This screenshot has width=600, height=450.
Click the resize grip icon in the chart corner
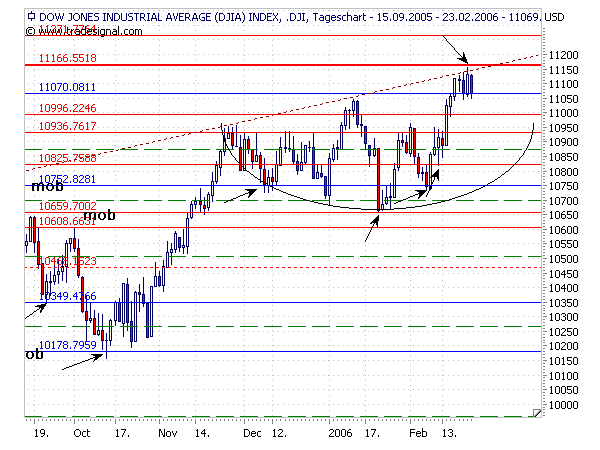[x=537, y=412]
